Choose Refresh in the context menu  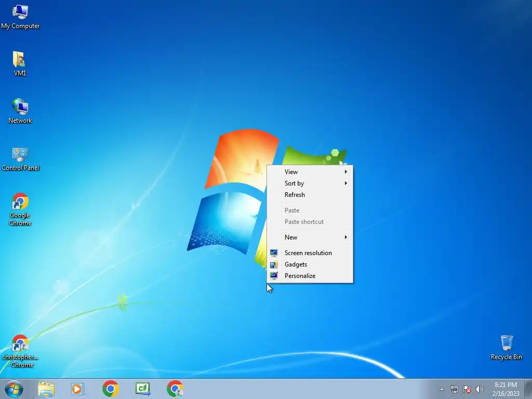click(310, 195)
